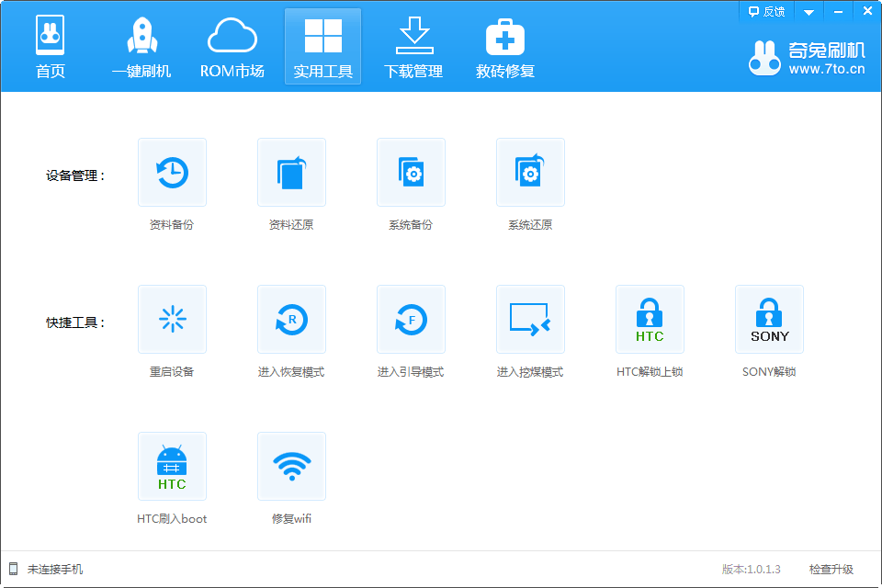Switch to the 首页 home tab
Screen dimensions: 882x588
pyautogui.click(x=51, y=48)
